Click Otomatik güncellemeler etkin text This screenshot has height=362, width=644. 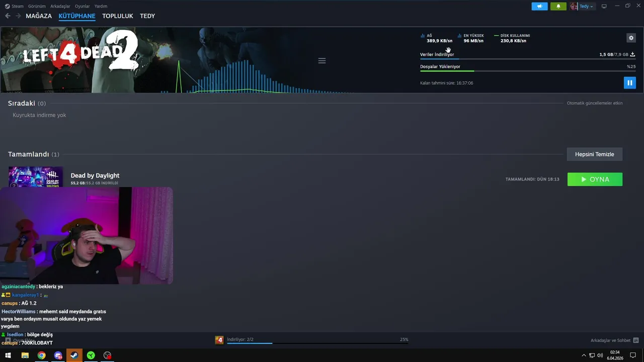[x=595, y=103]
